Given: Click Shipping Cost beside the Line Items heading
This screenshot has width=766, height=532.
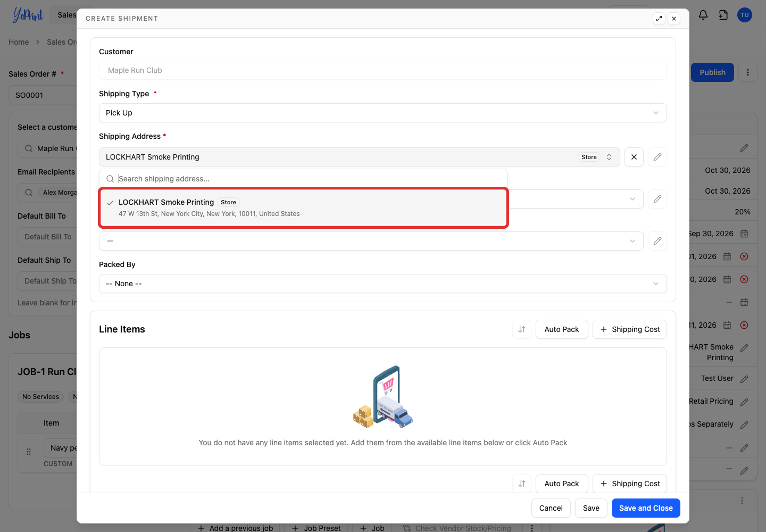Looking at the screenshot, I should [630, 329].
